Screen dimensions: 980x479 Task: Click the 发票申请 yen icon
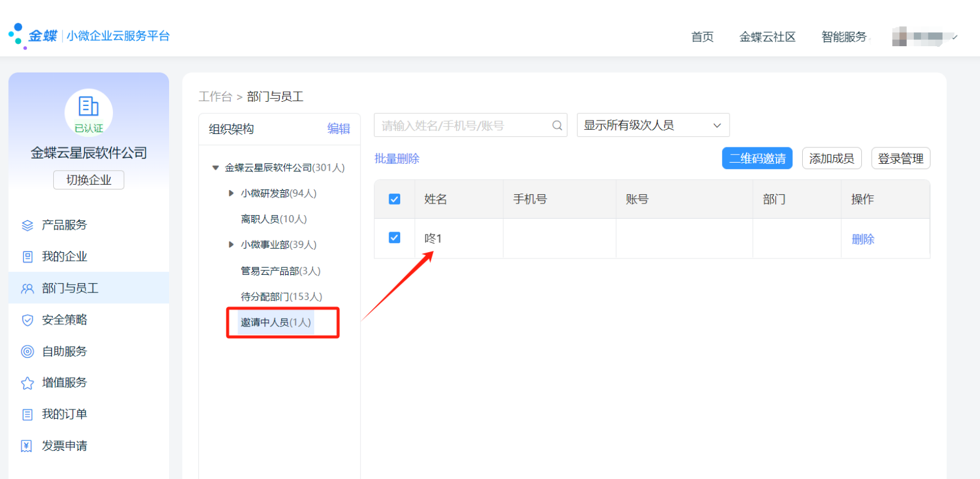[x=27, y=446]
